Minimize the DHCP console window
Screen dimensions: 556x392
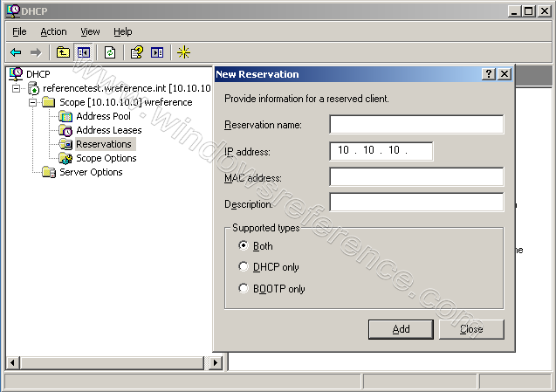click(514, 11)
